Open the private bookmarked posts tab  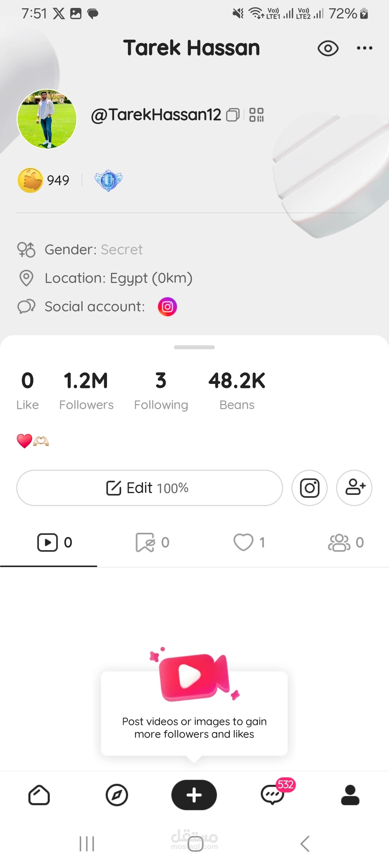152,542
